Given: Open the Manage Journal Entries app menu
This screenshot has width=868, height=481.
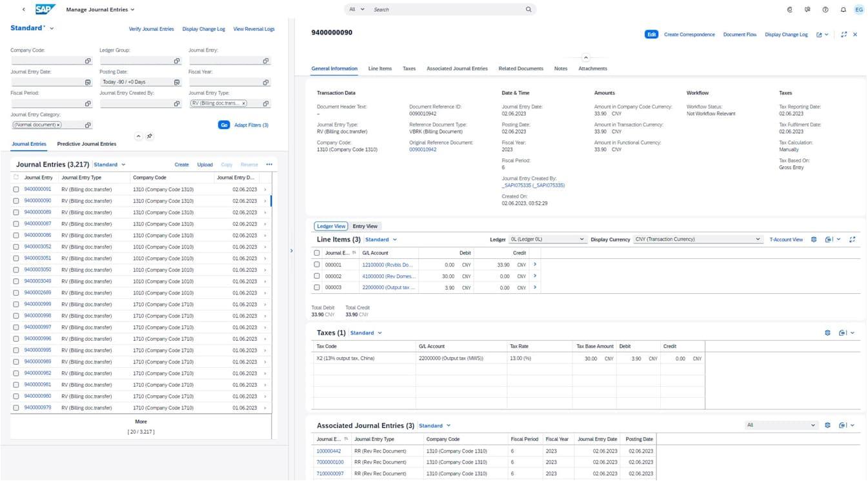Looking at the screenshot, I should (x=101, y=10).
